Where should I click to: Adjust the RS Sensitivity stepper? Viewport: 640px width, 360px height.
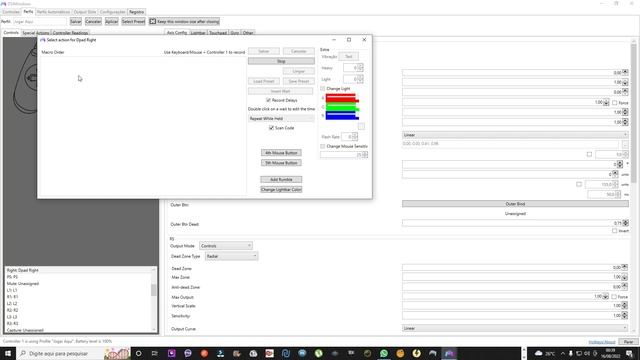(x=625, y=316)
